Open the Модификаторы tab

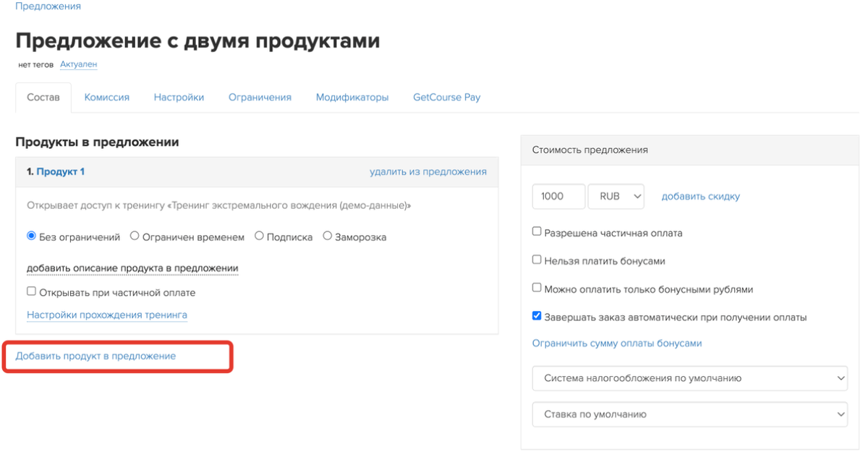pyautogui.click(x=352, y=98)
